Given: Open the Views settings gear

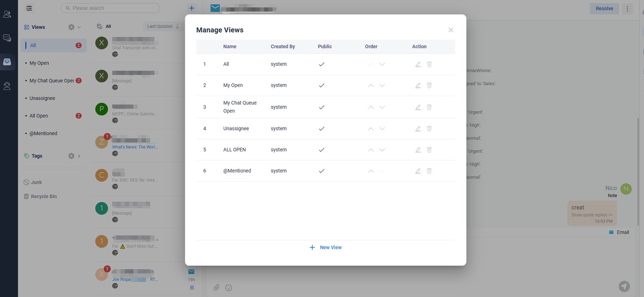Looking at the screenshot, I should click(x=72, y=27).
